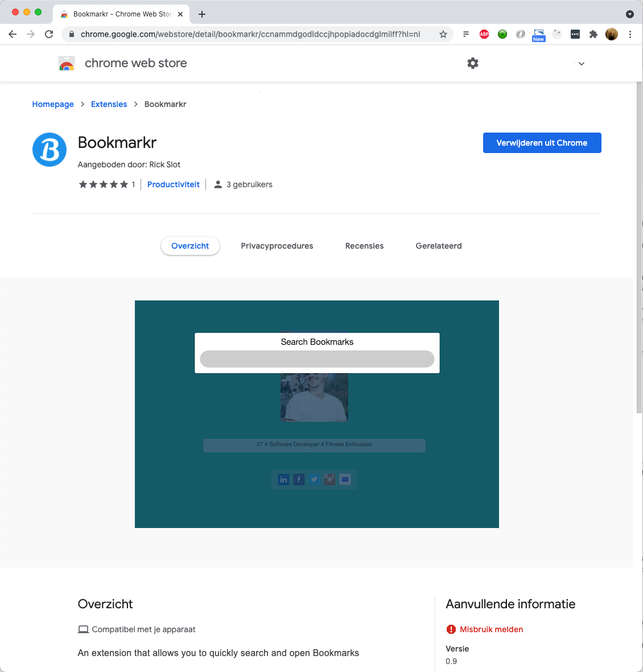
Task: Open the Web Store settings gear
Action: tap(473, 63)
